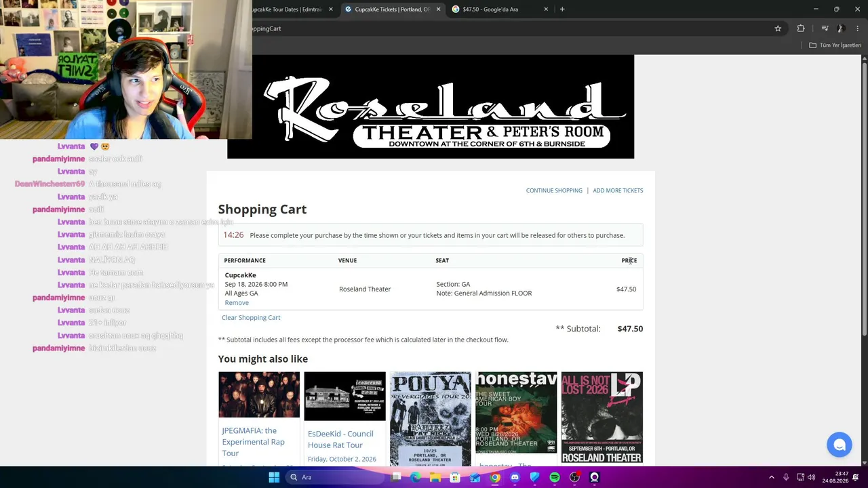Open OBS Studio from the taskbar
The height and width of the screenshot is (488, 868).
(575, 477)
